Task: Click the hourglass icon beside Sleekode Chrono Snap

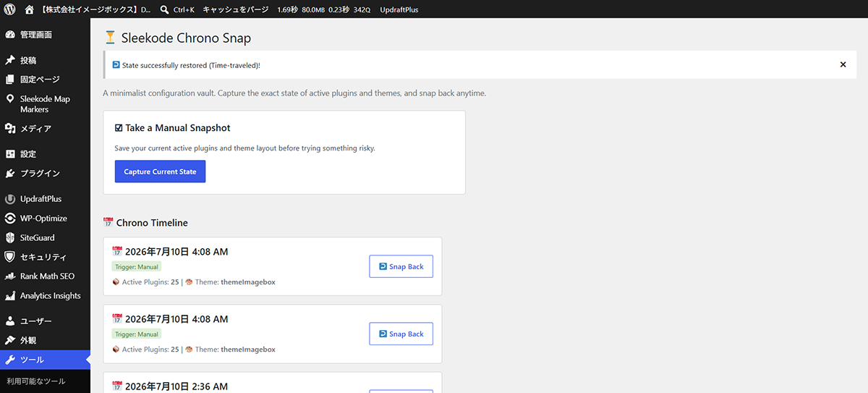Action: pos(110,38)
